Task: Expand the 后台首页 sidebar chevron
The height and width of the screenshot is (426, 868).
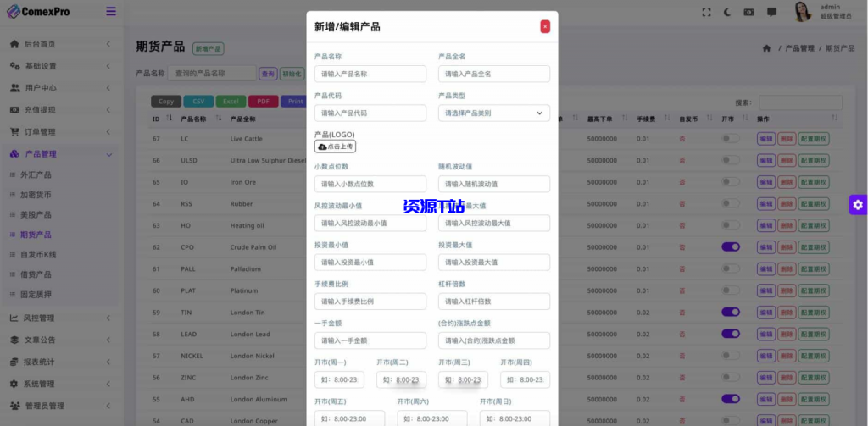Action: click(108, 44)
